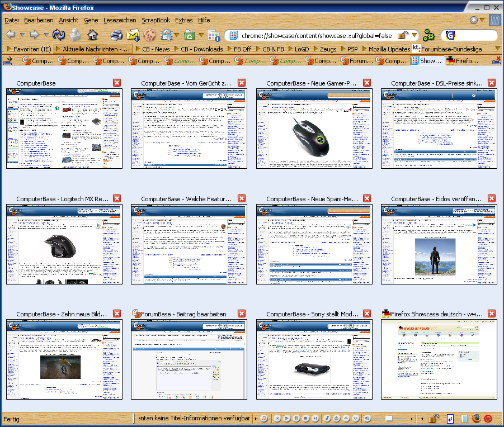Open the Cookie manager icon
504x427 pixels.
[x=149, y=35]
